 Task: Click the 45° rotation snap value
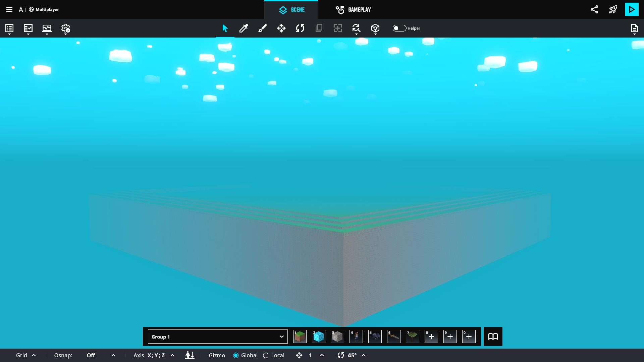(352, 355)
